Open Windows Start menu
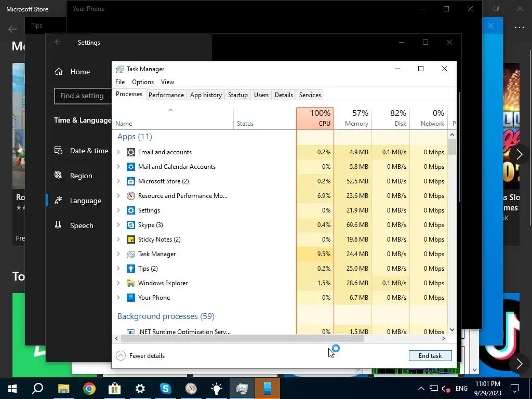This screenshot has width=532, height=399. (x=12, y=389)
